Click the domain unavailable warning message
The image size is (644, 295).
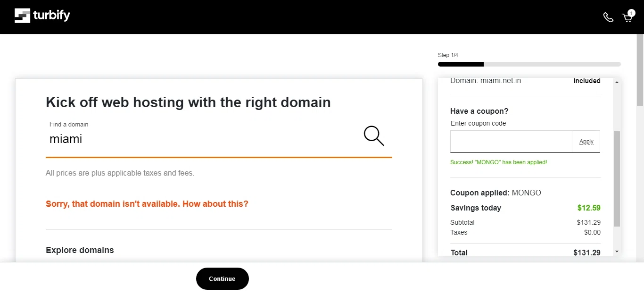[147, 204]
